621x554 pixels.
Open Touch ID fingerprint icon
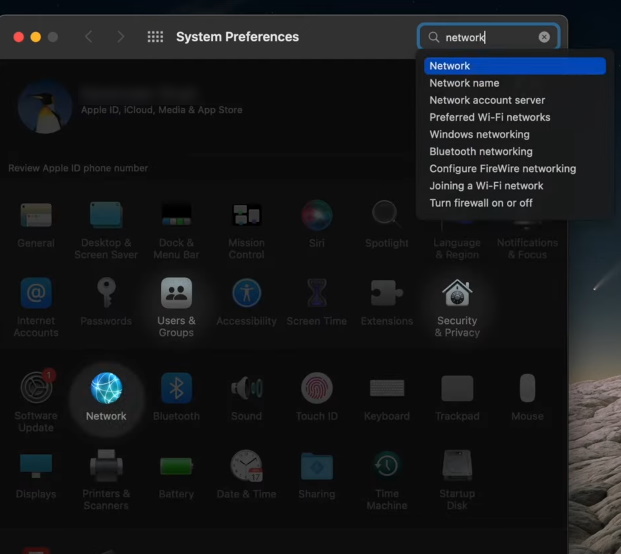pos(317,388)
